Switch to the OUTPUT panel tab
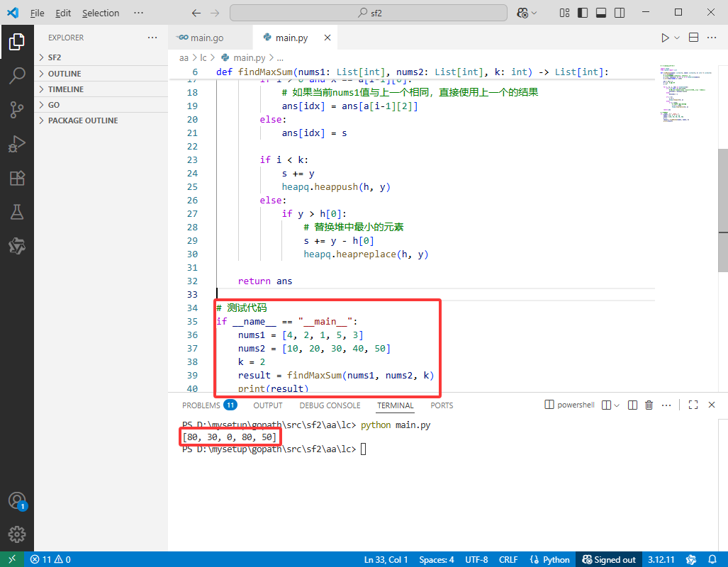The width and height of the screenshot is (728, 567). (x=268, y=405)
